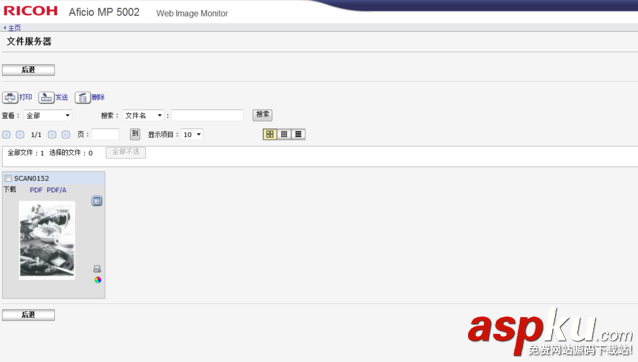Focus the page number input field
The width and height of the screenshot is (638, 362).
pos(105,134)
